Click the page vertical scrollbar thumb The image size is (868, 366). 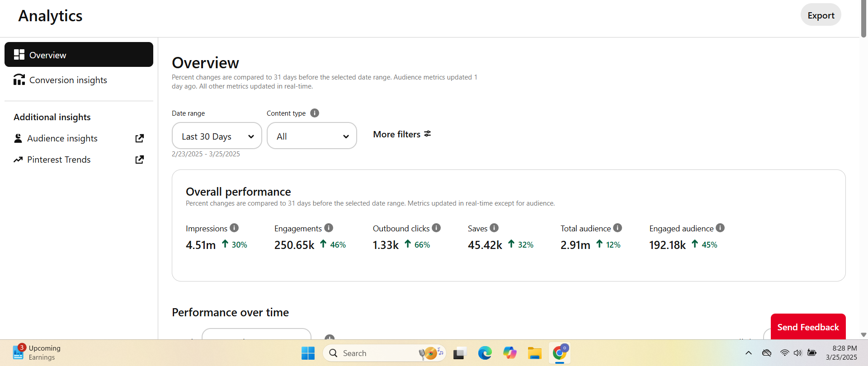tap(863, 19)
